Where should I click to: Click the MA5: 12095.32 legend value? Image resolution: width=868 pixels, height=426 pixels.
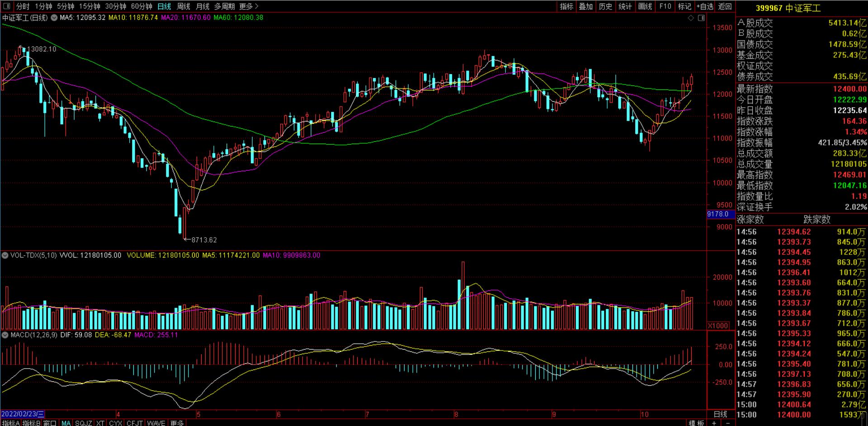click(x=83, y=18)
